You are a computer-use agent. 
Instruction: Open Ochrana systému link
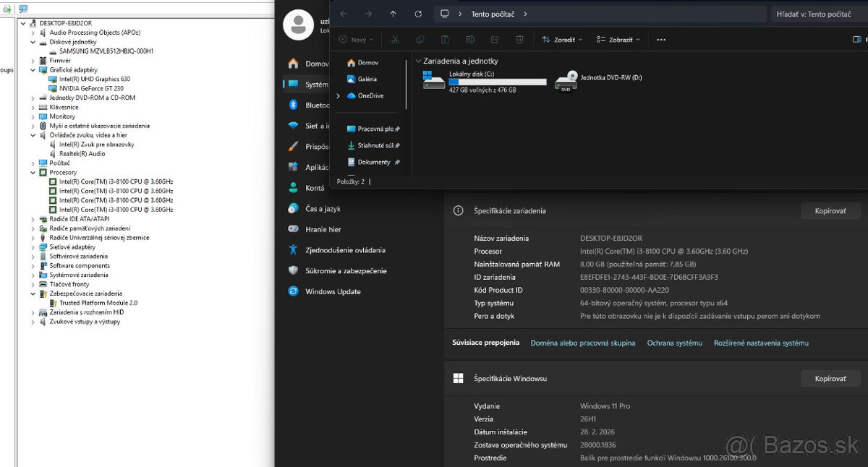pos(675,343)
